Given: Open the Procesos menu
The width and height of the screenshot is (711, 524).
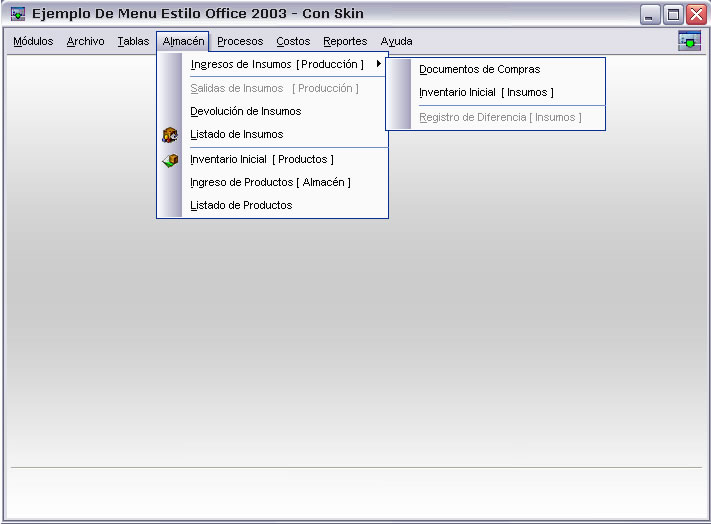Looking at the screenshot, I should pyautogui.click(x=240, y=42).
